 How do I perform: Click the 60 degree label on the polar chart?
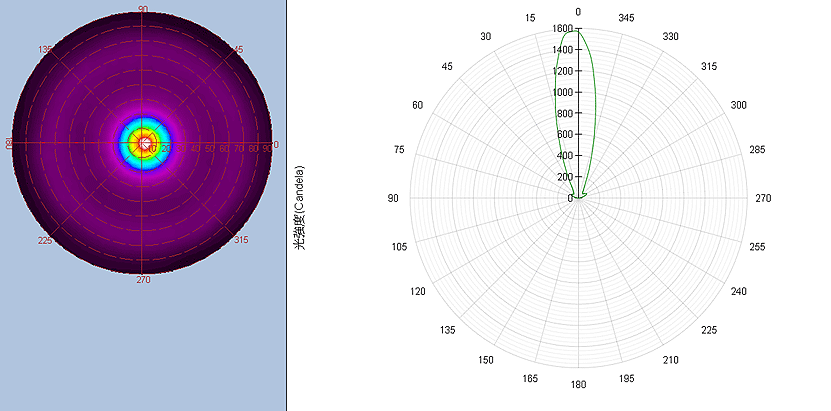pos(417,105)
